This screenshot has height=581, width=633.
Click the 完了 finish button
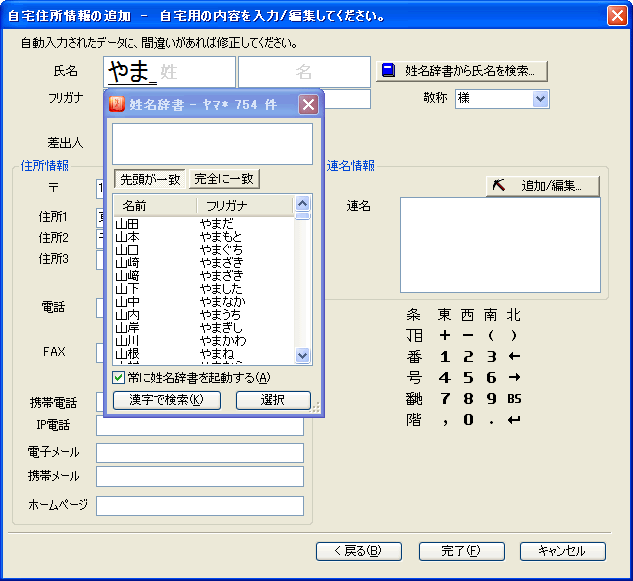click(461, 551)
